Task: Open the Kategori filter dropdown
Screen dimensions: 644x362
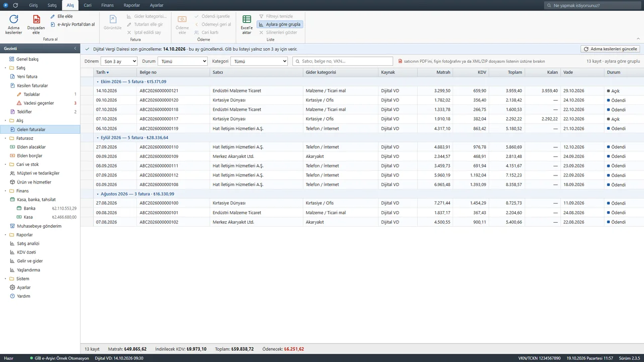Action: point(259,61)
